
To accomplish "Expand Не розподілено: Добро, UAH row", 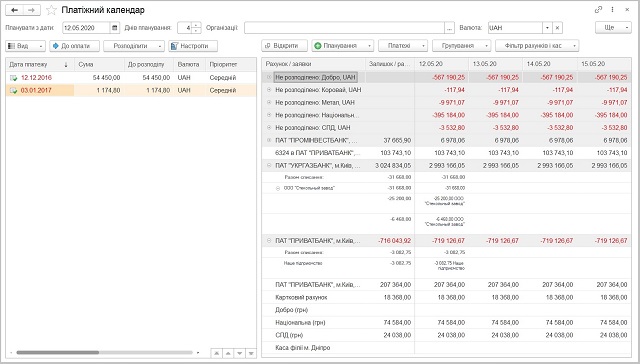I will (269, 77).
